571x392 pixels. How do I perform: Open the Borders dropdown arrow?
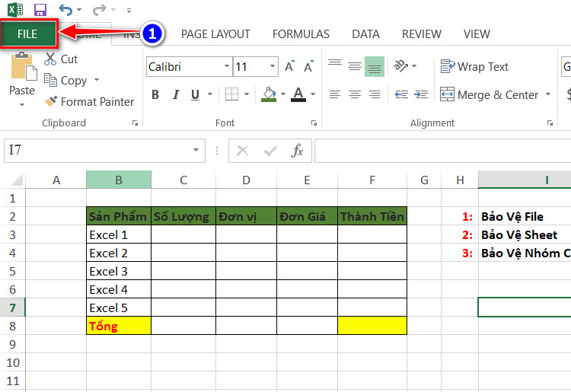tap(247, 94)
